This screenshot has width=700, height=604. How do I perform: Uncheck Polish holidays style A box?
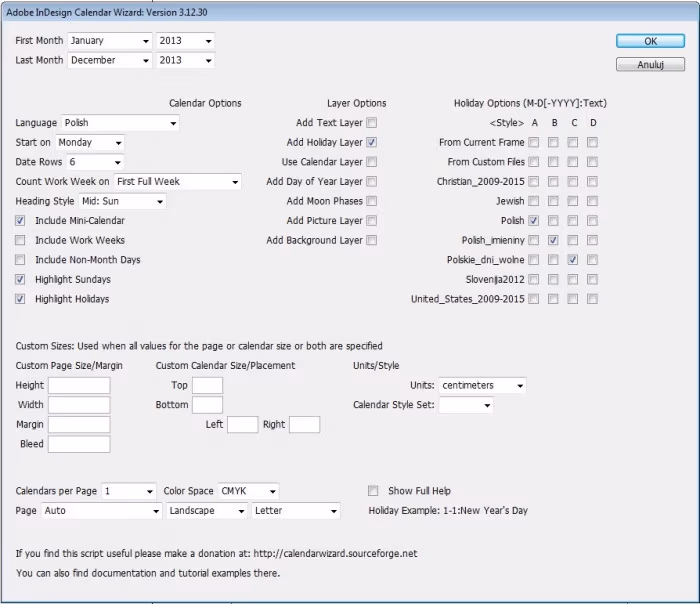pos(533,221)
